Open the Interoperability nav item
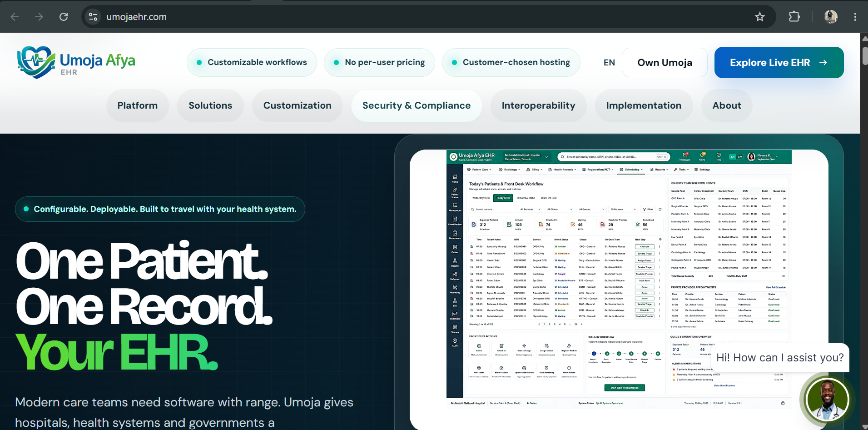This screenshot has height=430, width=868. [538, 105]
